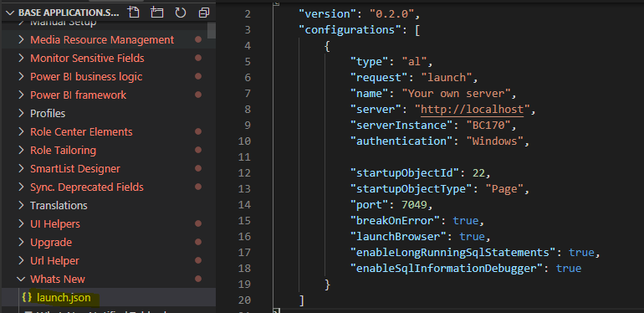Click the "al" type value

pyautogui.click(x=413, y=62)
